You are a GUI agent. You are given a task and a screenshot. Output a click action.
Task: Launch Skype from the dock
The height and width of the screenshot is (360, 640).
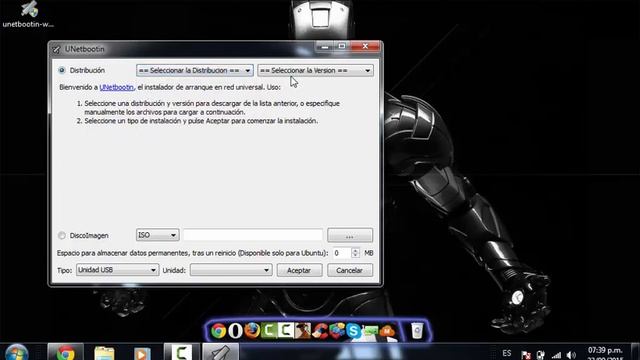(353, 331)
